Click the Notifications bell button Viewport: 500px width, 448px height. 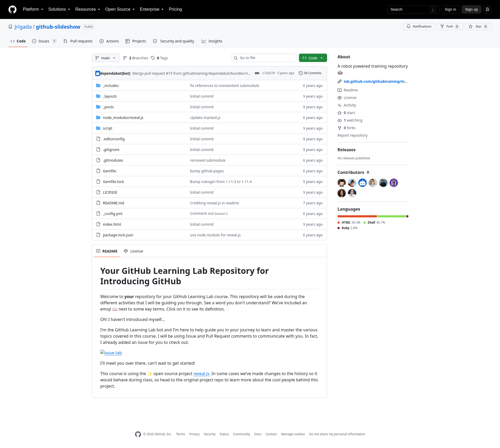pyautogui.click(x=419, y=27)
